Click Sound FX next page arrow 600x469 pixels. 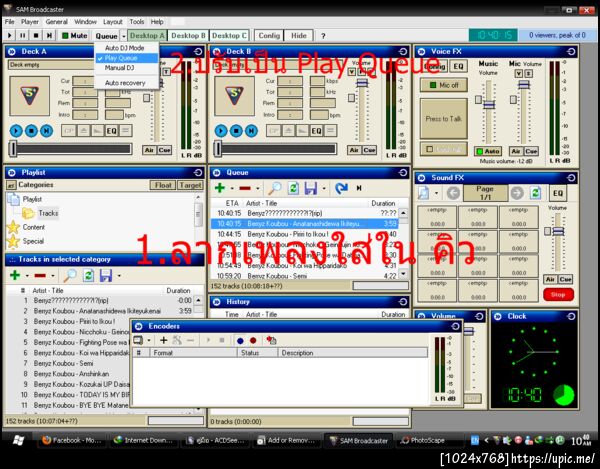tap(517, 193)
